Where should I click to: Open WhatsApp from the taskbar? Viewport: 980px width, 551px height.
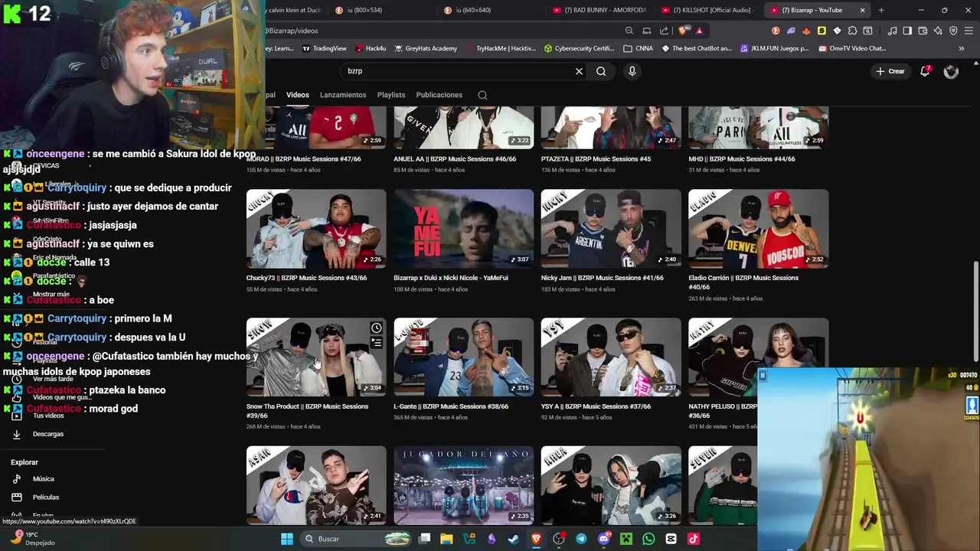coord(648,539)
